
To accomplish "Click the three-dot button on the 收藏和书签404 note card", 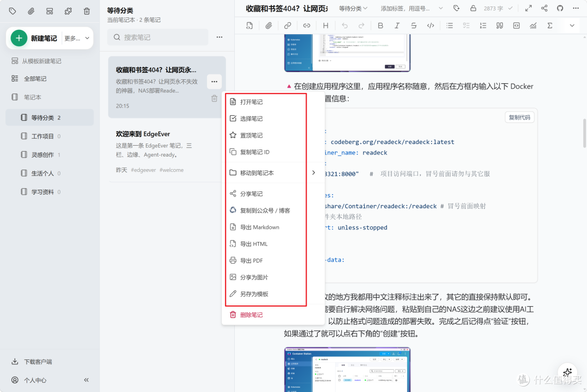I will pyautogui.click(x=214, y=82).
